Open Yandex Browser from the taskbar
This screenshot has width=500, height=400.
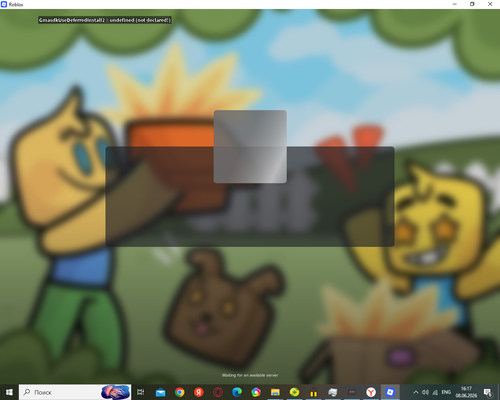click(x=371, y=392)
